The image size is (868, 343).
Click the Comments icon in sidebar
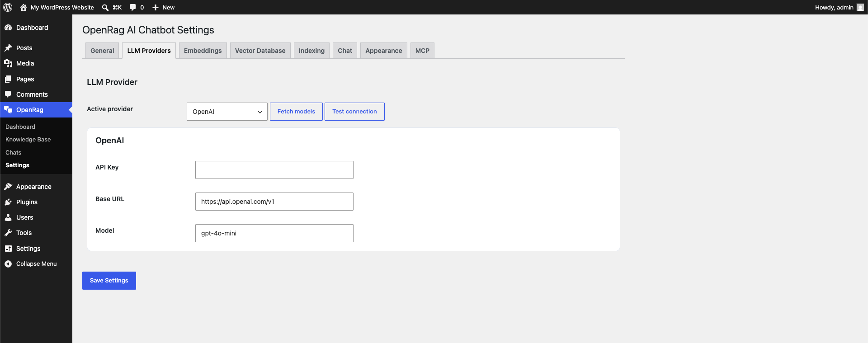pos(8,94)
